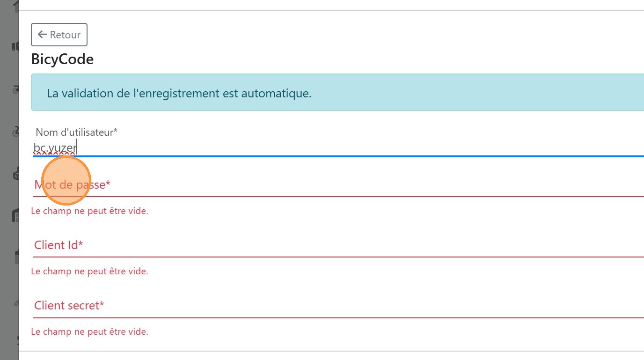Image resolution: width=644 pixels, height=360 pixels.
Task: Select the box icon in dimmed sidebar
Action: point(16,174)
